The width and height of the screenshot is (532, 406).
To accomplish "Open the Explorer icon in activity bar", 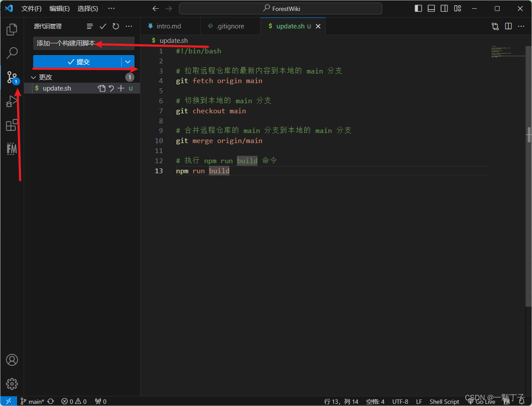I will point(12,29).
